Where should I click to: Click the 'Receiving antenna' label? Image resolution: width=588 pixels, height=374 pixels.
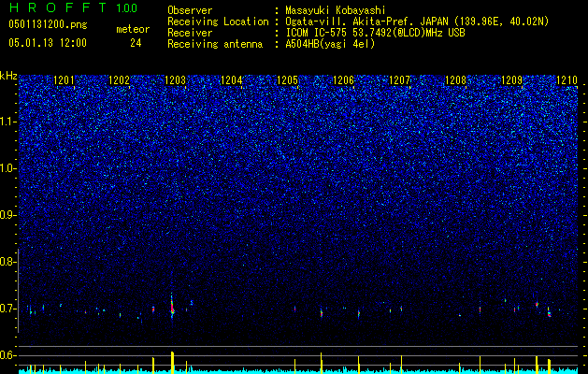pyautogui.click(x=215, y=44)
